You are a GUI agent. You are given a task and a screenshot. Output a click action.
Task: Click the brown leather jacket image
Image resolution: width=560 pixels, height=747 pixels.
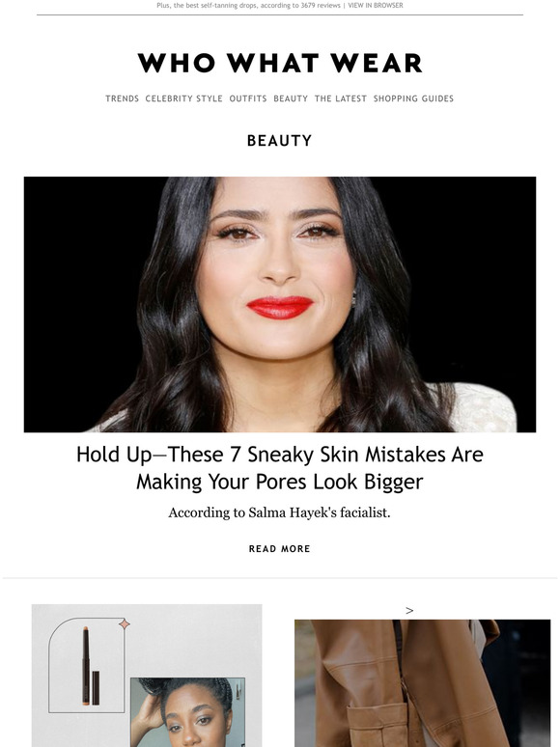tap(422, 683)
